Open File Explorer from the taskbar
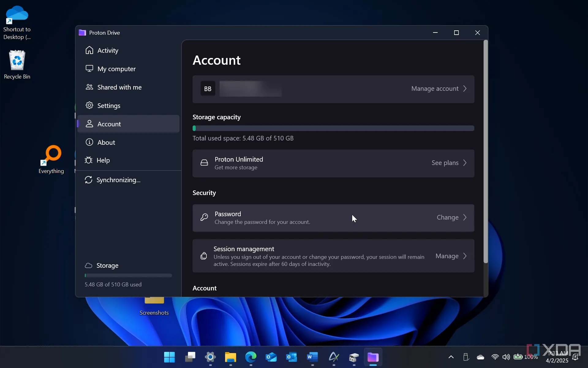Viewport: 588px width, 368px height. click(x=231, y=357)
